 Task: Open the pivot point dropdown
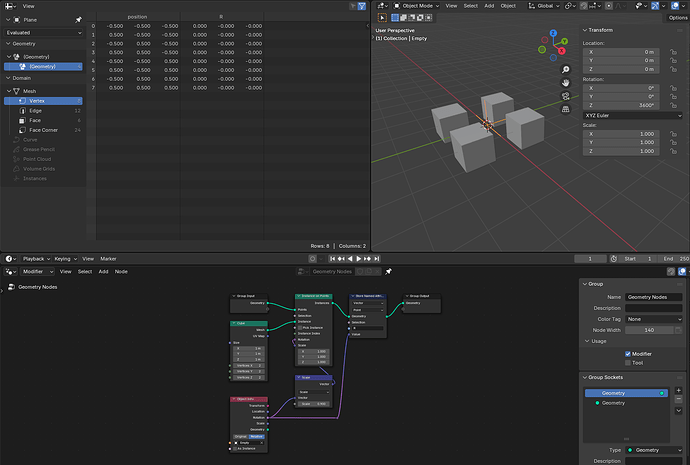pyautogui.click(x=570, y=6)
